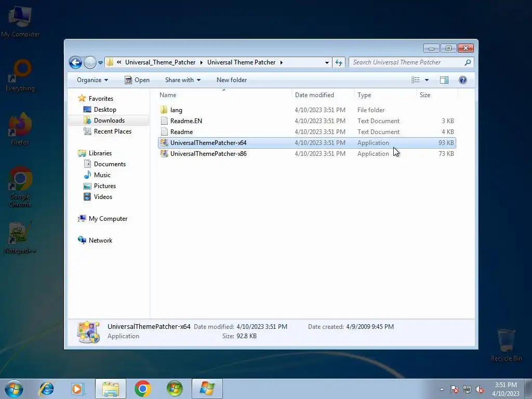Select Libraries in the navigation pane
Screen dimensions: 532x399
click(x=100, y=153)
